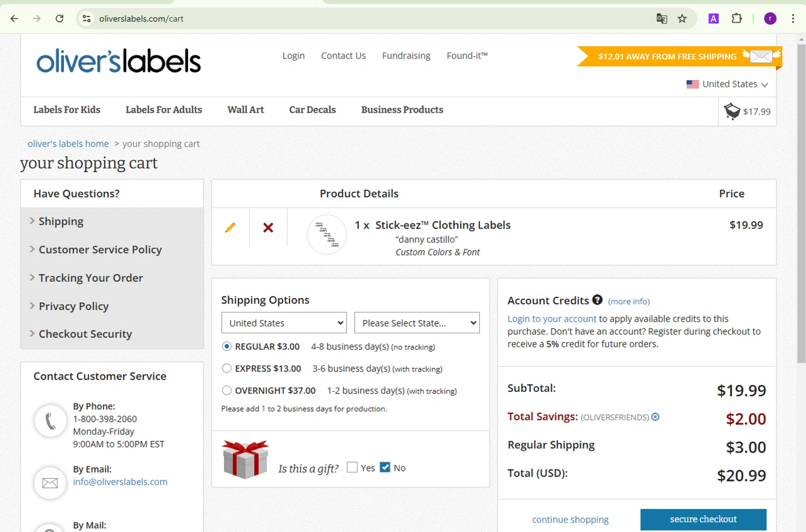This screenshot has width=806, height=532.
Task: Open the extensions puzzle icon
Action: point(737,19)
